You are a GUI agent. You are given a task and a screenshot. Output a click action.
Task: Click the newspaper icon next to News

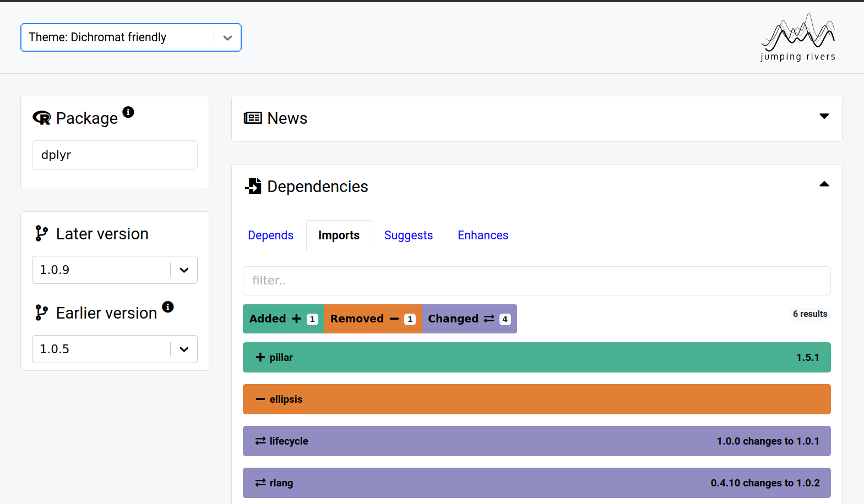tap(253, 118)
